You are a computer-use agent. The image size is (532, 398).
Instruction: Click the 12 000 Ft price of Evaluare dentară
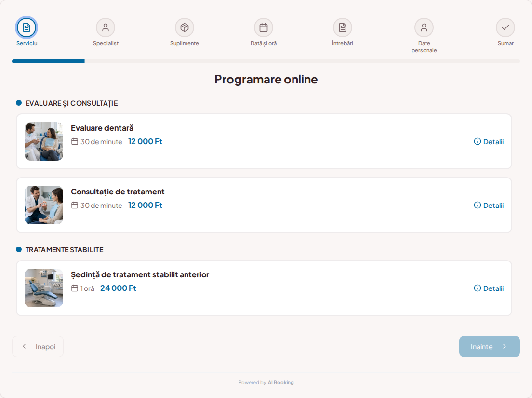click(145, 142)
